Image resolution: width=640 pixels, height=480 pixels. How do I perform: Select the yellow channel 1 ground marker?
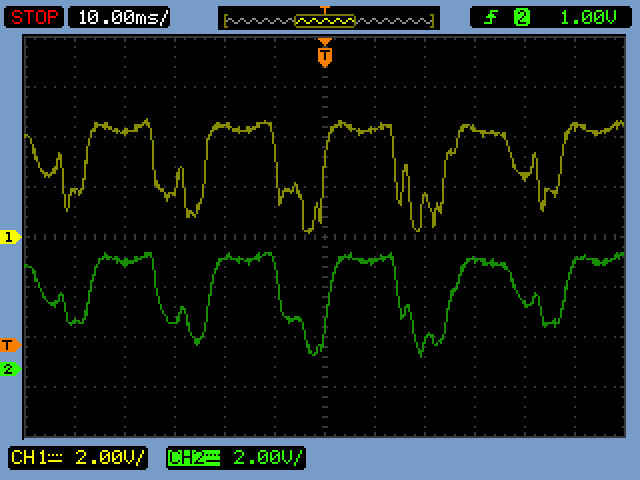[x=10, y=237]
